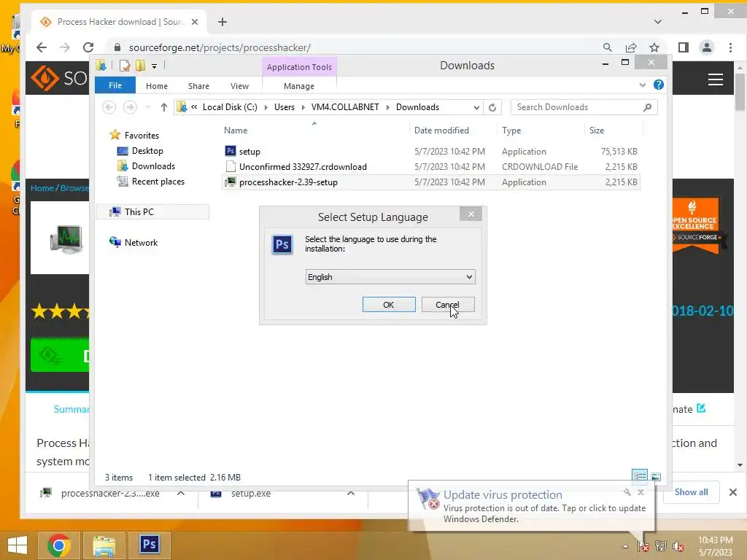This screenshot has width=747, height=560.
Task: Select Network in the navigation pane
Action: (x=141, y=242)
